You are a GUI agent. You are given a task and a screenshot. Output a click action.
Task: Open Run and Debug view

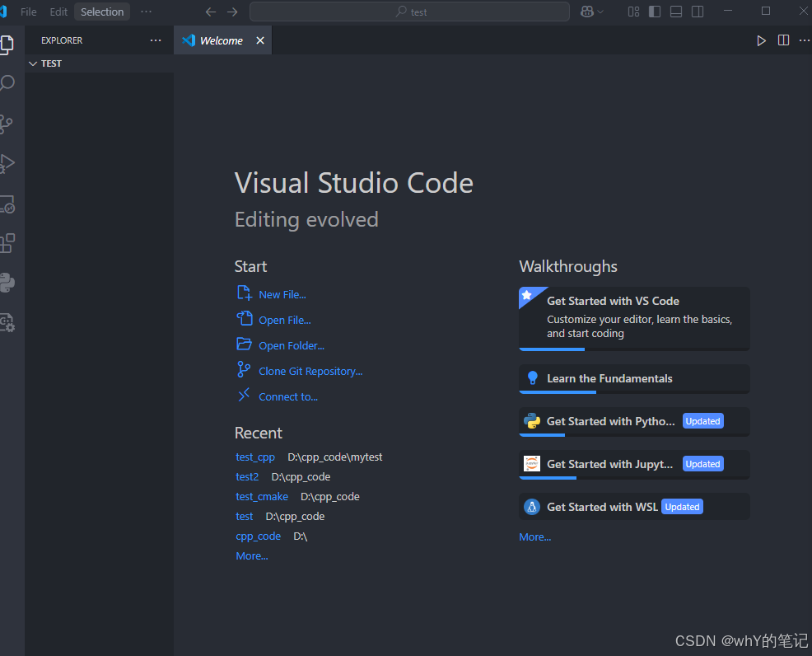pyautogui.click(x=7, y=164)
